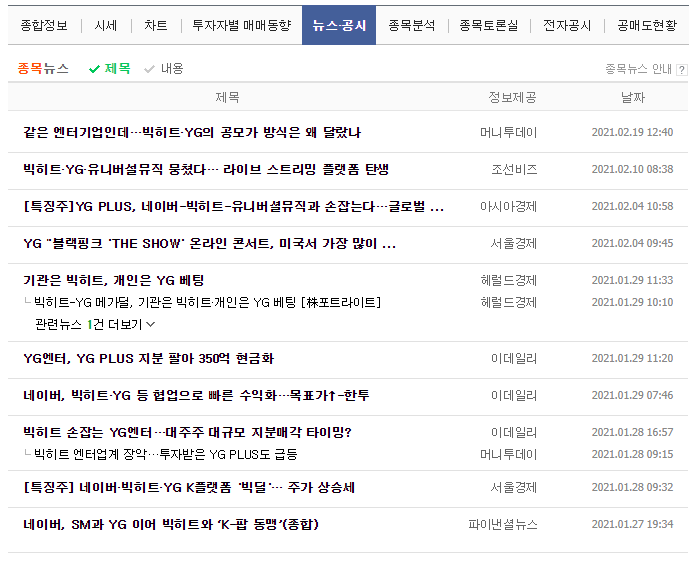Click the 종목뉴스 section heading
700x561 pixels.
click(43, 69)
